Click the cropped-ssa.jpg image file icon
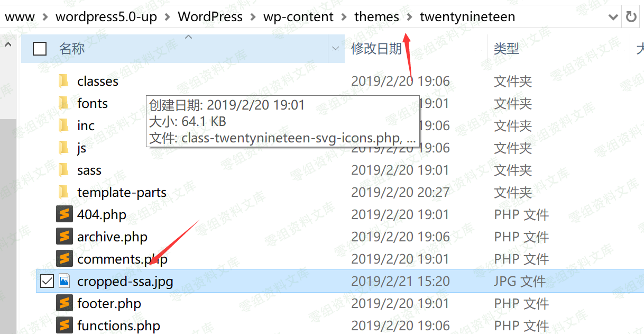Screen dimensions: 644x334 click(x=64, y=281)
